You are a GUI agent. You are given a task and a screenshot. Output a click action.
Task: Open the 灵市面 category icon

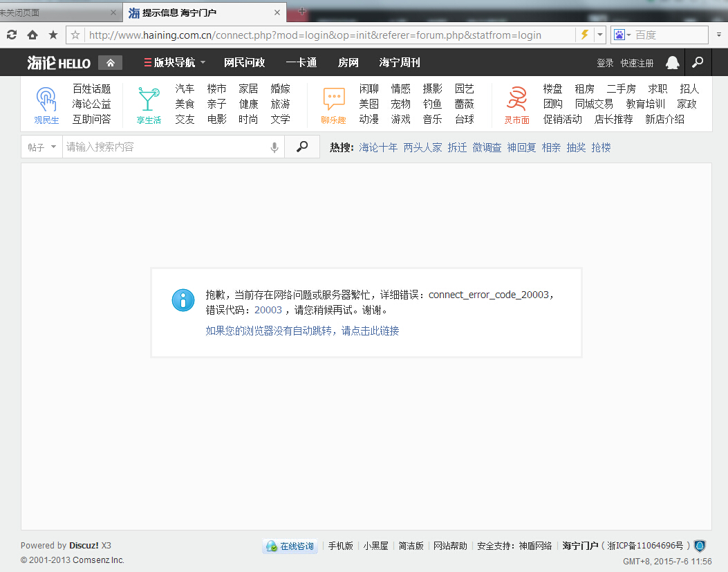(516, 99)
